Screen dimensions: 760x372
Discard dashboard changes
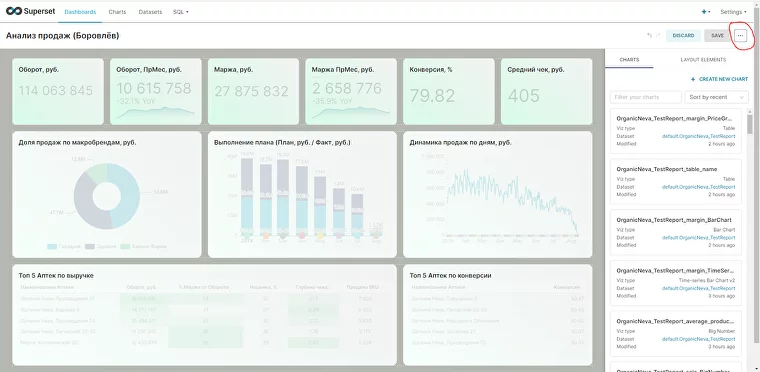[x=683, y=35]
